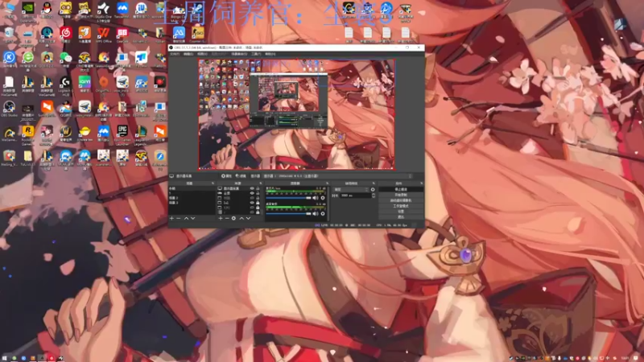The width and height of the screenshot is (644, 362).
Task: Toggle lock of the 显示器采集 source
Action: coord(258,188)
